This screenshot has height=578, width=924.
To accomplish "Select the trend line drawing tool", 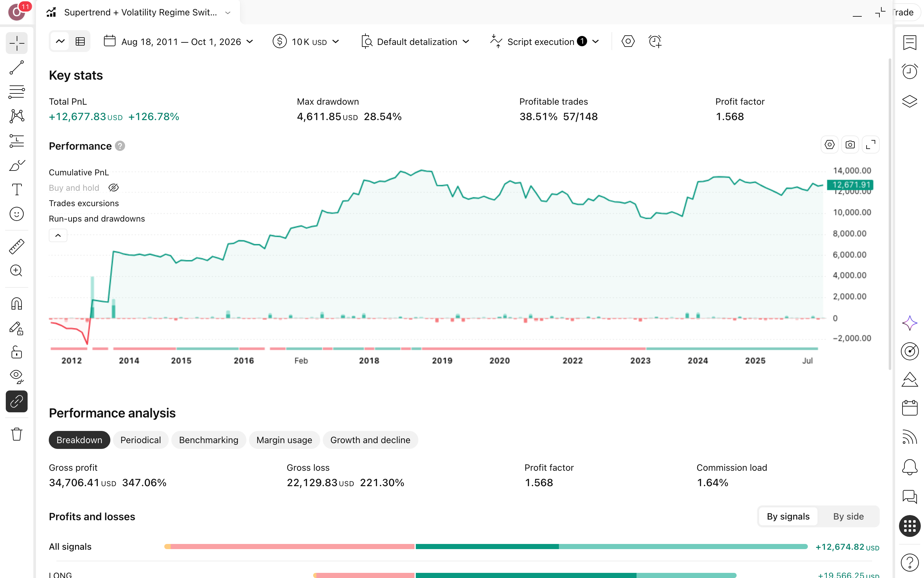I will (16, 68).
